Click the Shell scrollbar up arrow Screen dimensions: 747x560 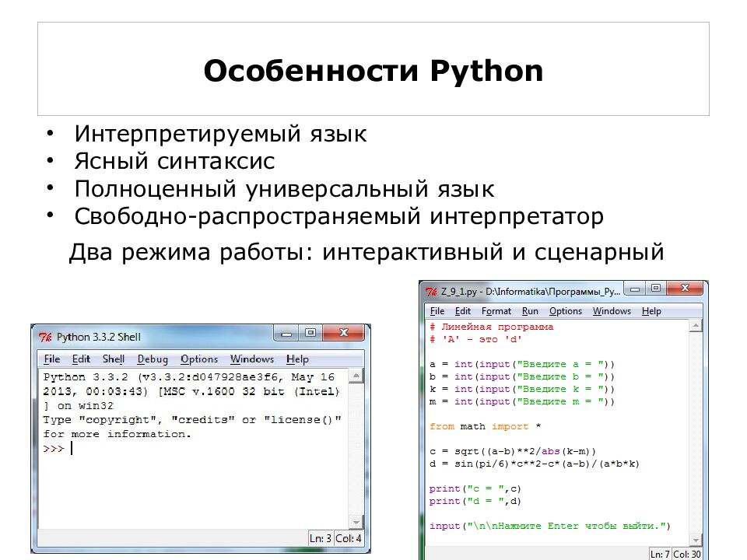point(356,376)
